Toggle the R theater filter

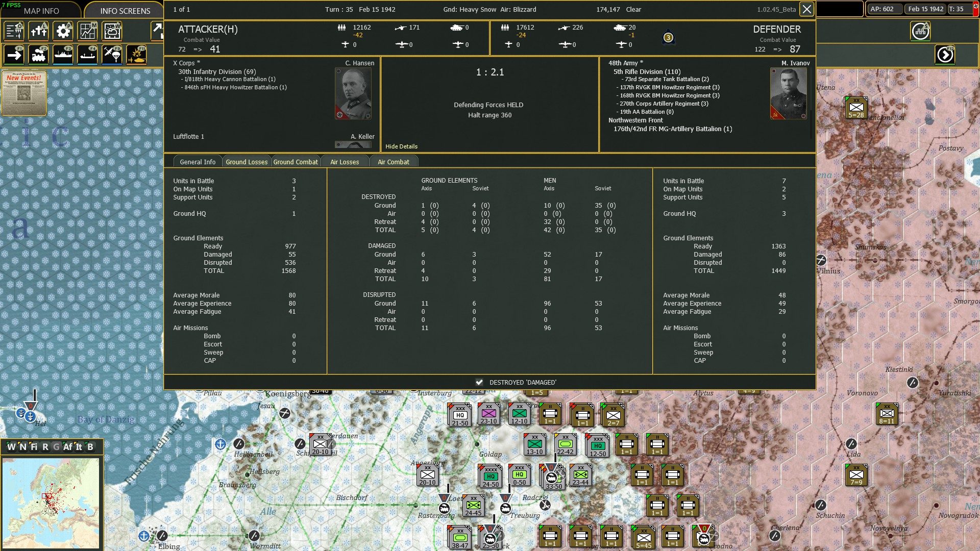(45, 447)
